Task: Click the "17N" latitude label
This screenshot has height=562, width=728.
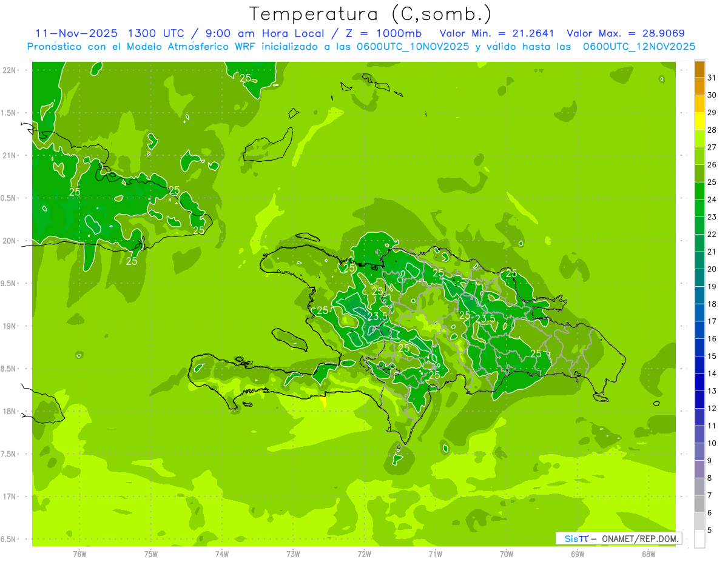Action: point(10,497)
